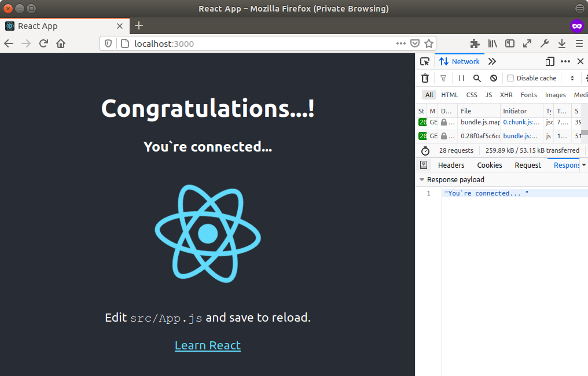
Task: Clear network requests with the trash icon
Action: point(425,78)
